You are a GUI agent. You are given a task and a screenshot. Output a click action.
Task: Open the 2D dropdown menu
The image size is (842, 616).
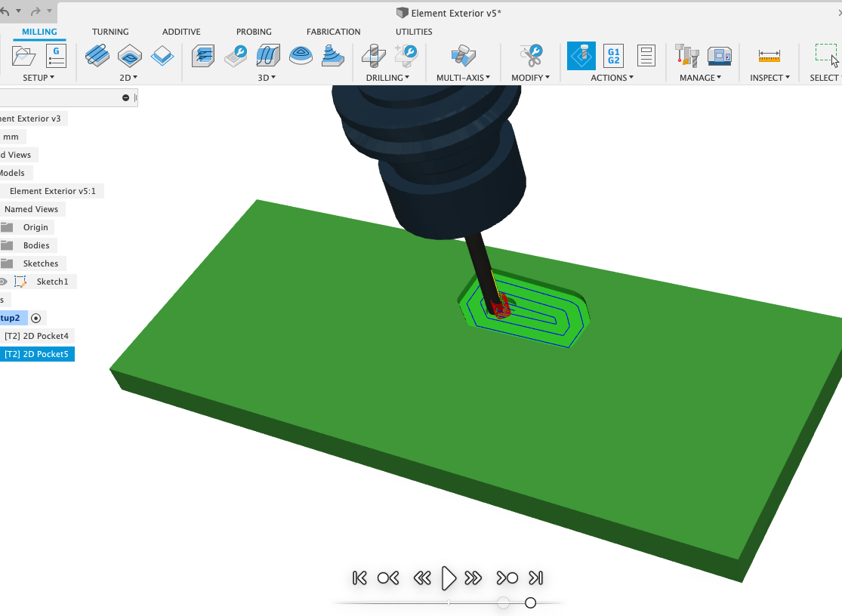[x=128, y=78]
